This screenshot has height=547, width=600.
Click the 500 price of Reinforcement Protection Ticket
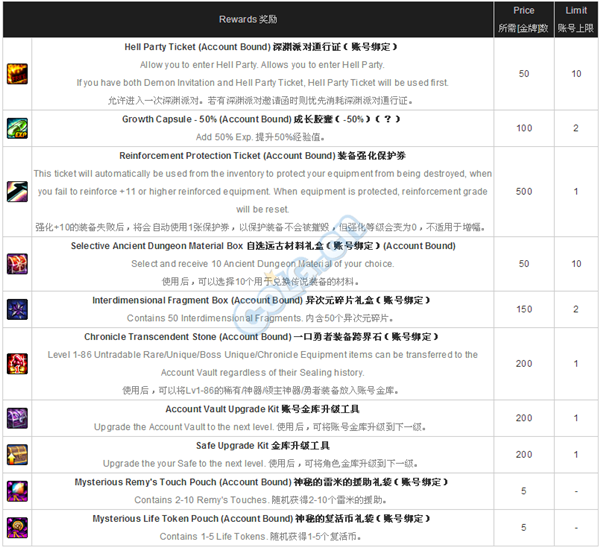[524, 190]
